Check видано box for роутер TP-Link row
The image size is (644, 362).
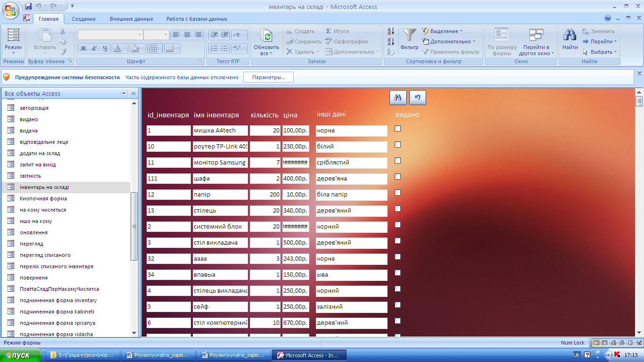[x=398, y=144]
